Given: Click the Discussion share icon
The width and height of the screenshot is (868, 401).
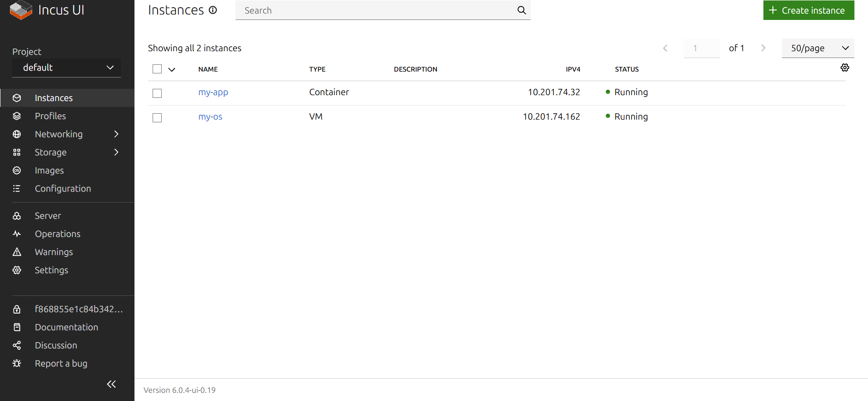Looking at the screenshot, I should pyautogui.click(x=17, y=345).
